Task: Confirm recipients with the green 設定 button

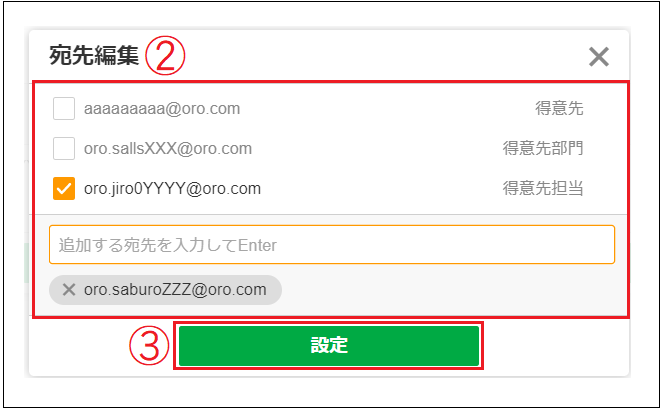Action: point(329,345)
